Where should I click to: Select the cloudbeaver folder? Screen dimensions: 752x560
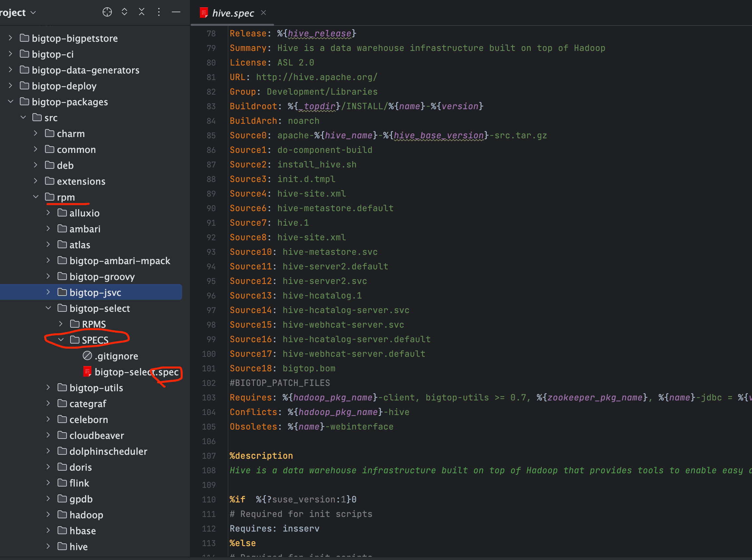coord(97,435)
